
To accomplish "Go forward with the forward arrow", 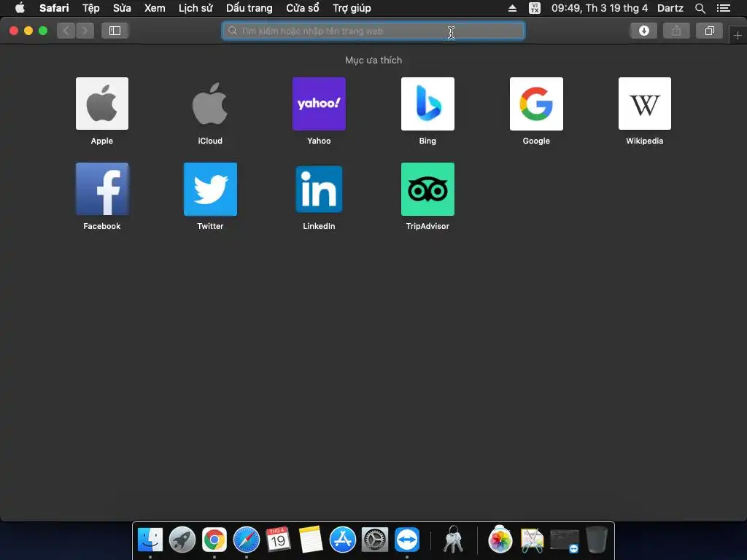I will (85, 31).
